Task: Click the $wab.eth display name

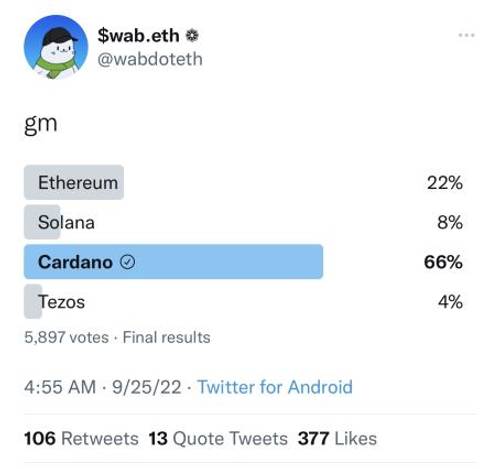Action: pos(138,36)
